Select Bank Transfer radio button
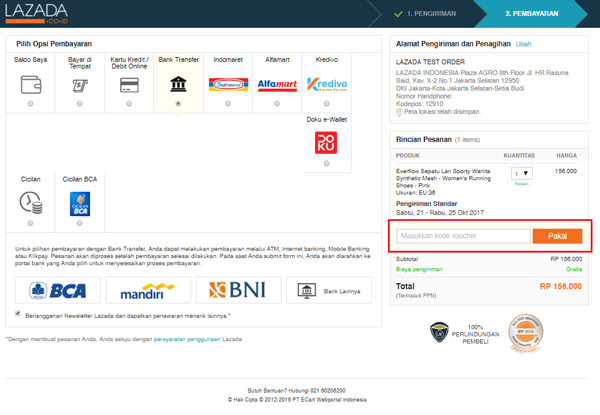This screenshot has width=600, height=415. [x=178, y=104]
